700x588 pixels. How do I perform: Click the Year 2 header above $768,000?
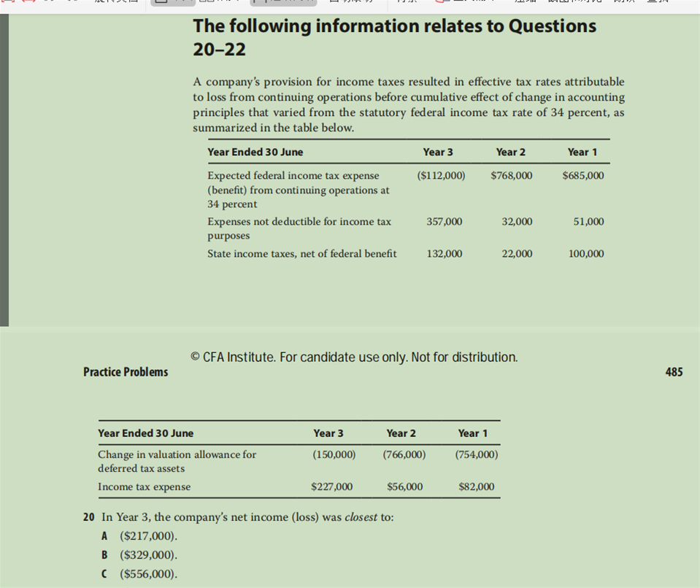click(511, 152)
